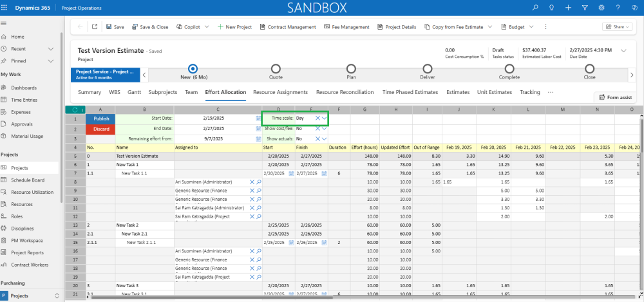644x302 pixels.
Task: Expand the Time scale dropdown arrow
Action: [x=325, y=118]
